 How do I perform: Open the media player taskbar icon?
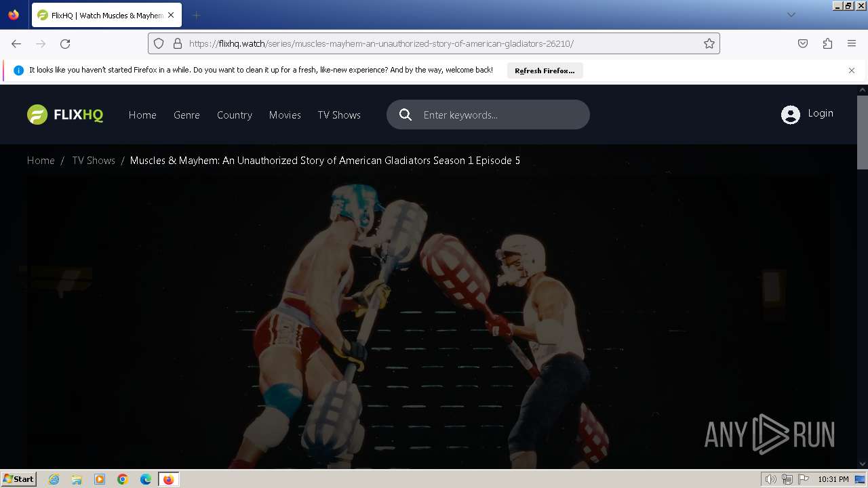(x=100, y=479)
